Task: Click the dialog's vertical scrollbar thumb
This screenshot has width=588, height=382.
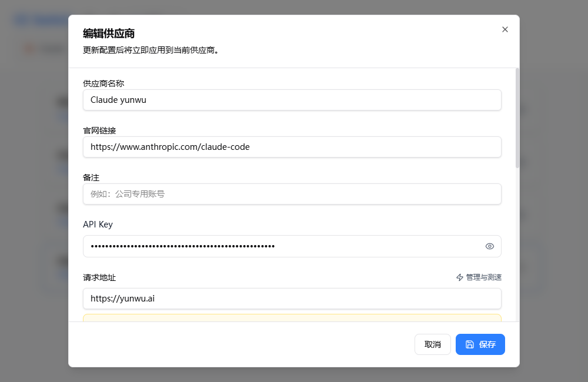Action: tap(517, 118)
